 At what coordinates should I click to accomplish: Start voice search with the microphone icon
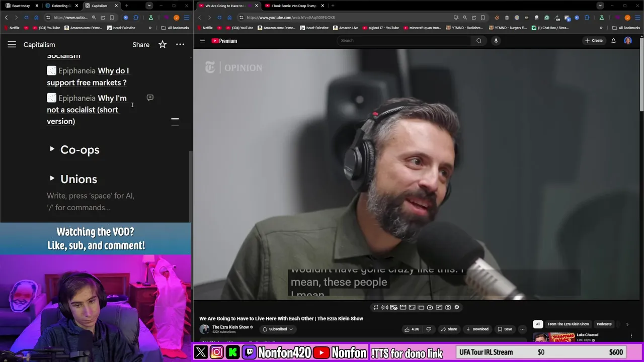pos(496,41)
